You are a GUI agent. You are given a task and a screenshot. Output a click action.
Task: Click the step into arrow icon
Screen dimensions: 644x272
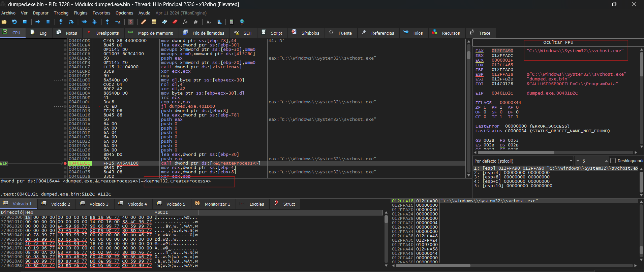coord(61,22)
